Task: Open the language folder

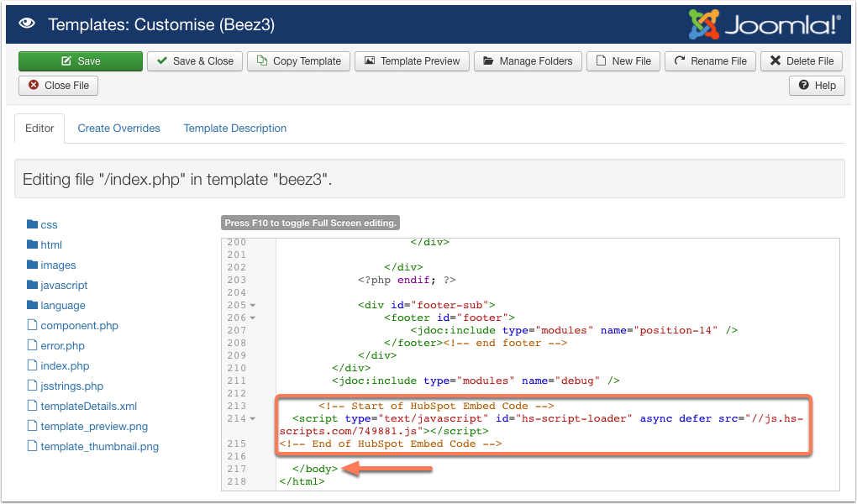Action: [63, 306]
